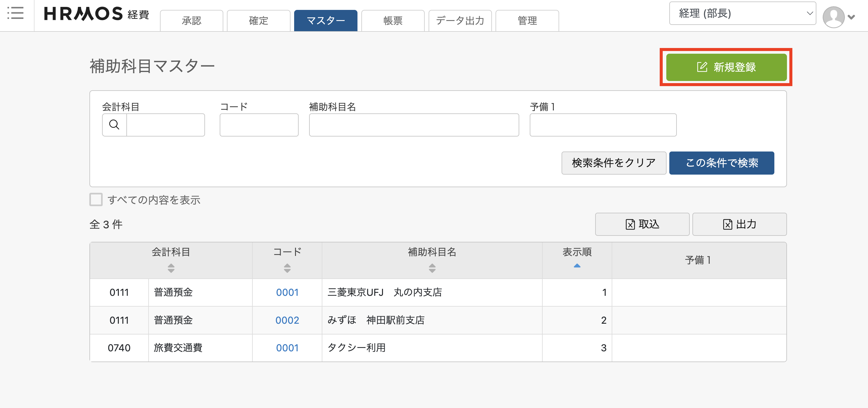Open the 管理 tab

pyautogui.click(x=527, y=21)
